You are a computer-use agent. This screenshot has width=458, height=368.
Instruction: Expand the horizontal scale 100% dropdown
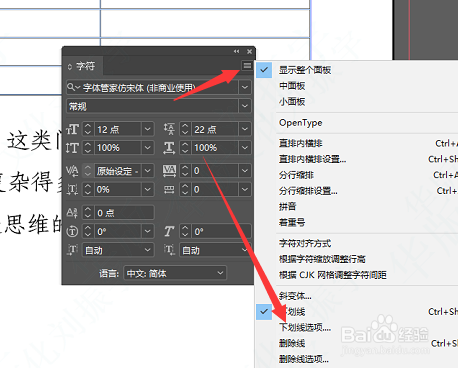(245, 148)
